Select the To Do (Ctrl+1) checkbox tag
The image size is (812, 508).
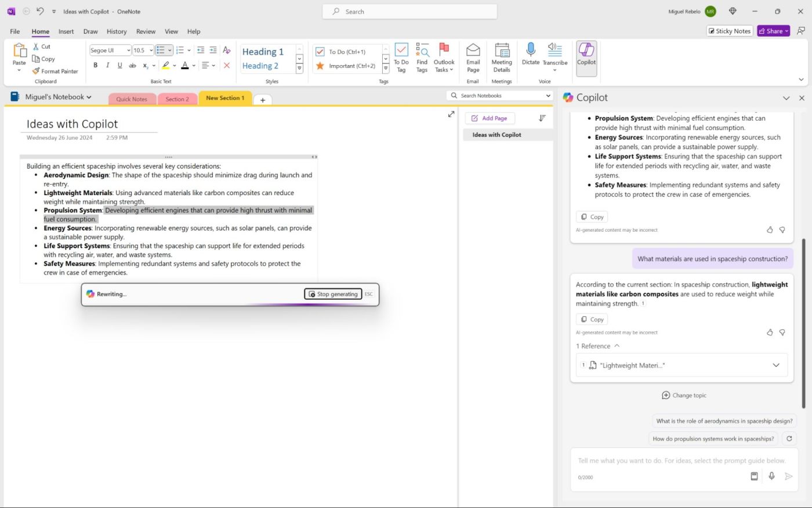(347, 52)
